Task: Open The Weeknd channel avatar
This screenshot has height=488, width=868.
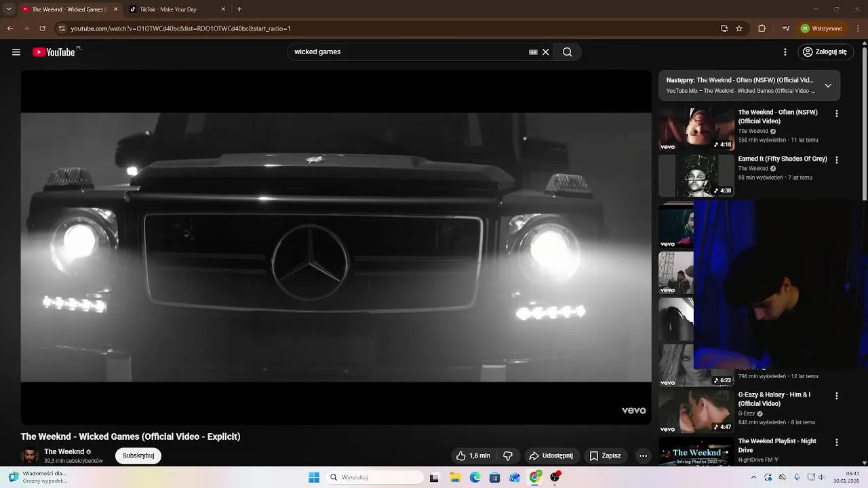Action: (29, 456)
